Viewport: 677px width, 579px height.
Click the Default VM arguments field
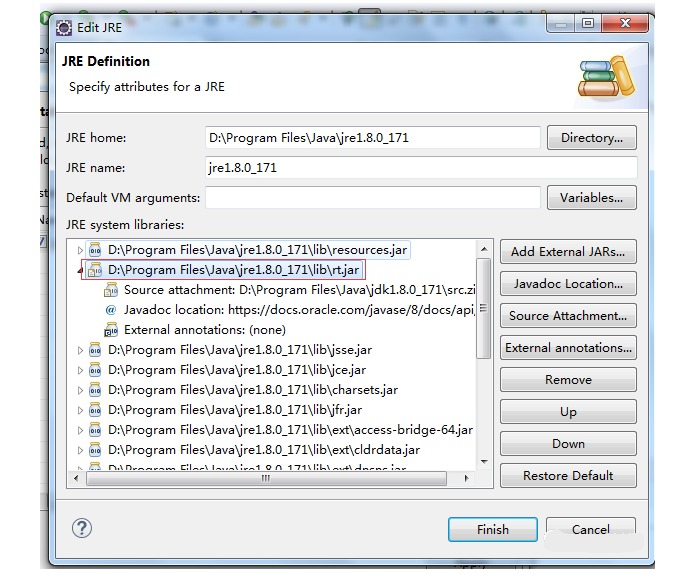tap(373, 198)
